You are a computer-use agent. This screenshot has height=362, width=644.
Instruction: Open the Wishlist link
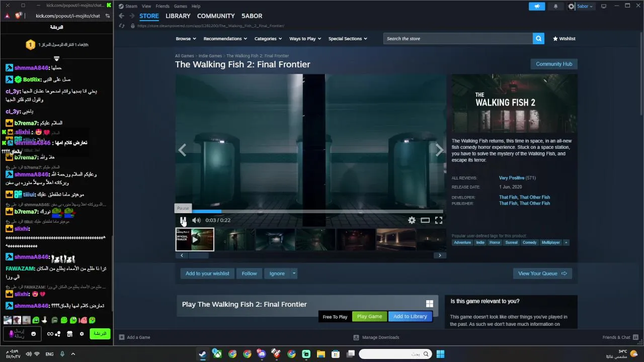[x=564, y=39]
